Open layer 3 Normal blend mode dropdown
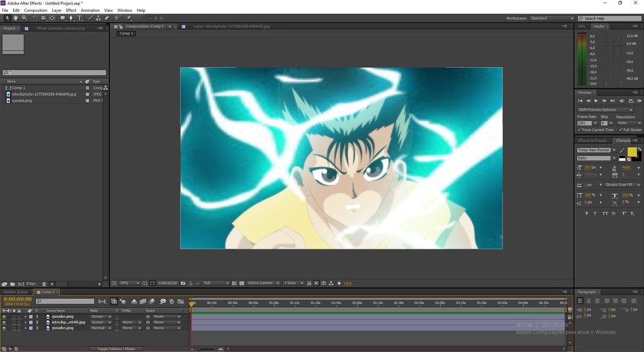644x352 pixels. [x=101, y=328]
